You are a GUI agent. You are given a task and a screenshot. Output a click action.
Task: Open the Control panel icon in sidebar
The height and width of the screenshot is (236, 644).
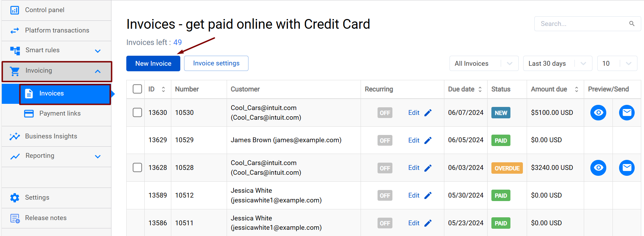click(15, 10)
